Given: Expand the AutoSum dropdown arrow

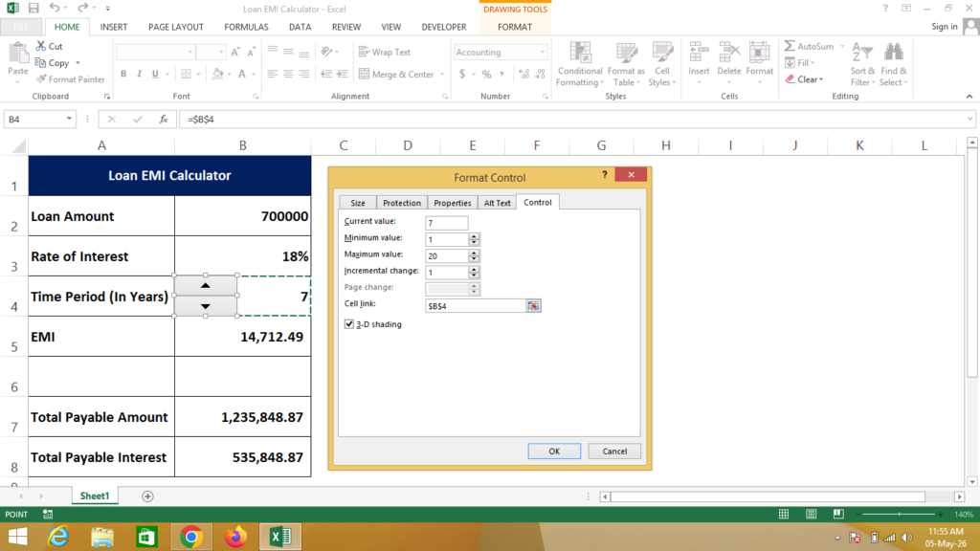Looking at the screenshot, I should pyautogui.click(x=842, y=46).
